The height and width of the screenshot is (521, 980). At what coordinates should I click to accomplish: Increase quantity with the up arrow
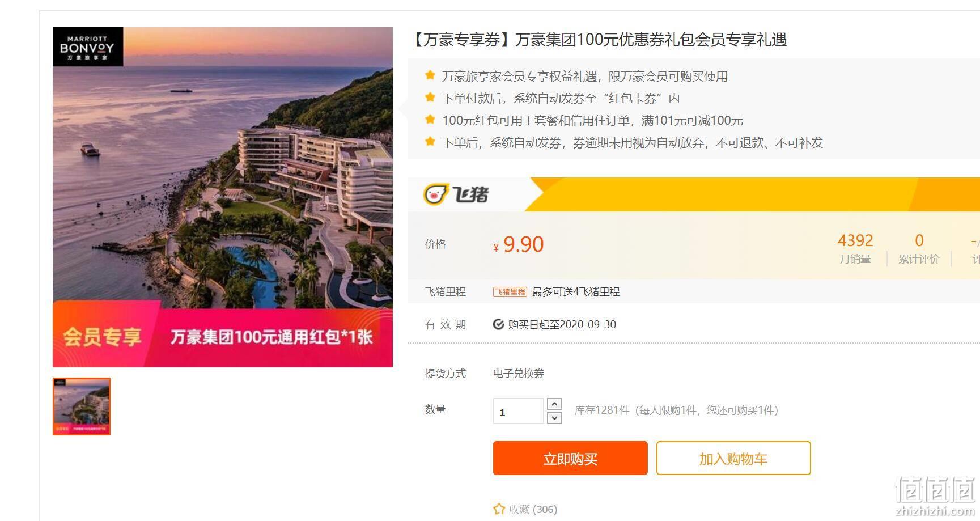coord(554,404)
